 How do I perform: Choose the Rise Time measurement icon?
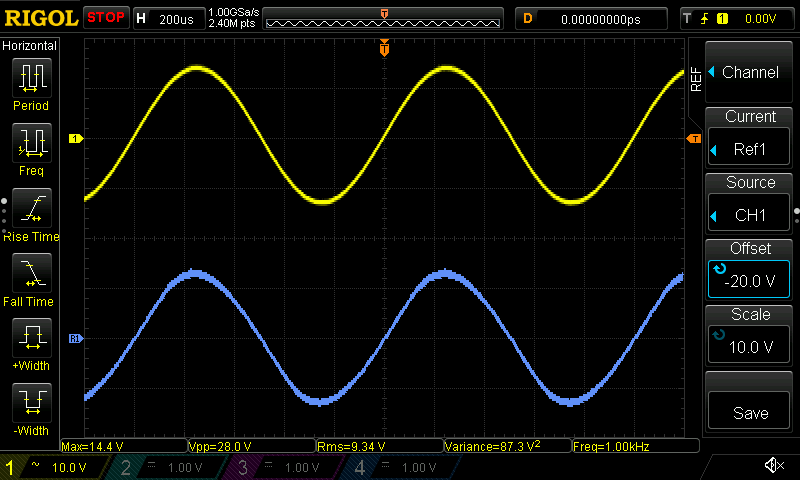point(31,209)
